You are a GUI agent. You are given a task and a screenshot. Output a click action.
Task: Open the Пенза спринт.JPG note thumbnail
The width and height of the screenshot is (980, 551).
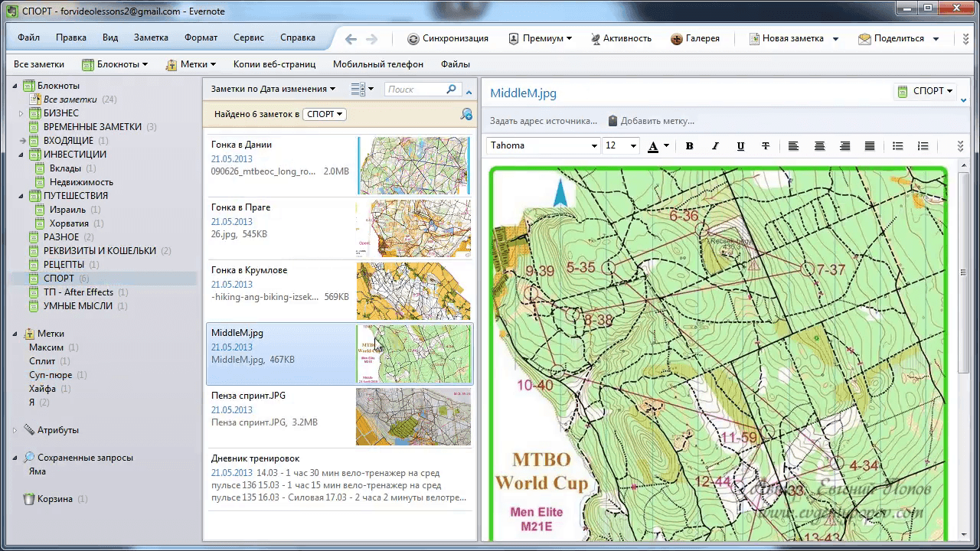pyautogui.click(x=413, y=416)
